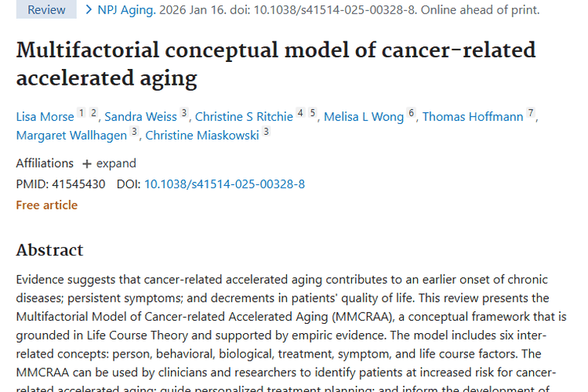Click affiliation superscript 5 after Ritchie

tap(312, 114)
